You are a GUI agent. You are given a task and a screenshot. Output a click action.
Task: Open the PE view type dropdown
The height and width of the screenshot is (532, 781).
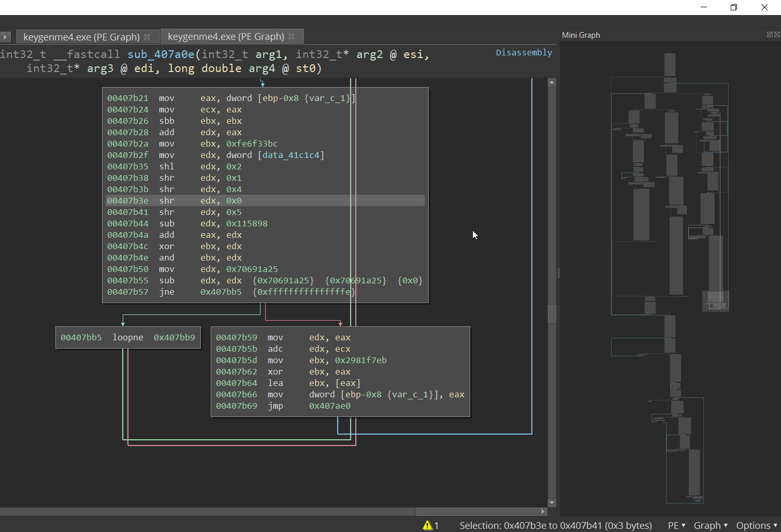coord(676,525)
